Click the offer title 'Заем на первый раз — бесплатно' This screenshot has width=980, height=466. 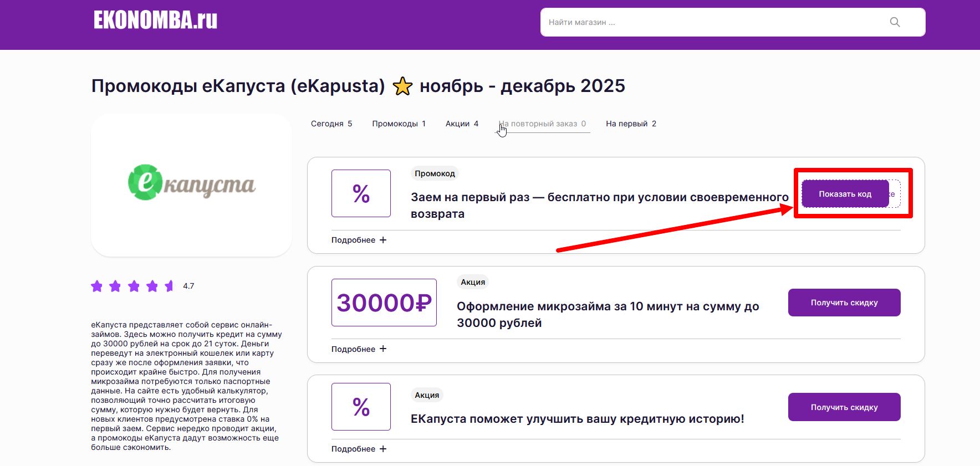tap(599, 206)
